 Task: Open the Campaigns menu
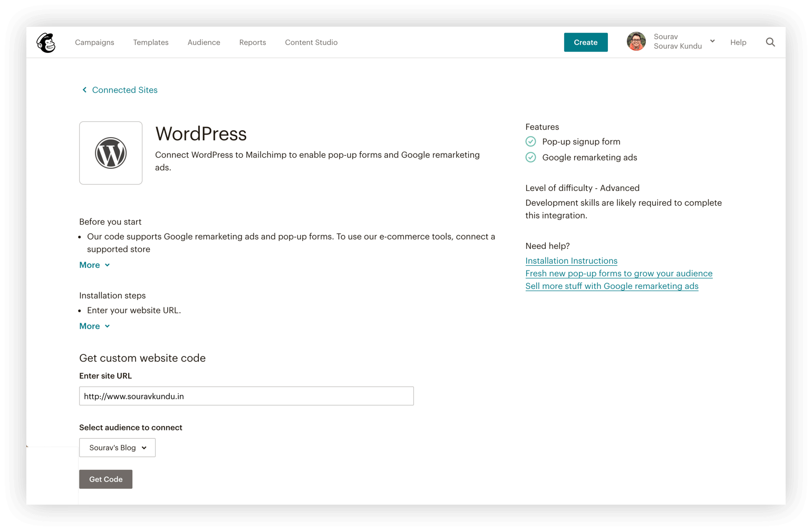click(94, 42)
